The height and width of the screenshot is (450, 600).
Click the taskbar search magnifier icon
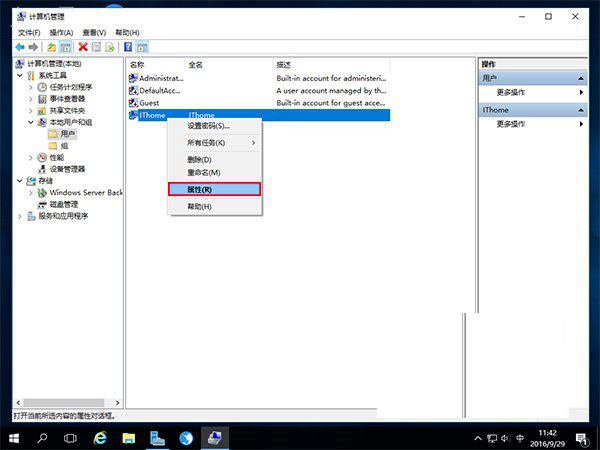pyautogui.click(x=42, y=438)
